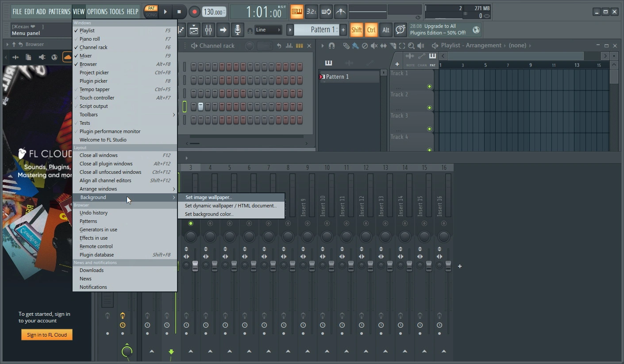Toggle the Playlist window checkmark entry
Image resolution: width=624 pixels, height=364 pixels.
point(125,31)
